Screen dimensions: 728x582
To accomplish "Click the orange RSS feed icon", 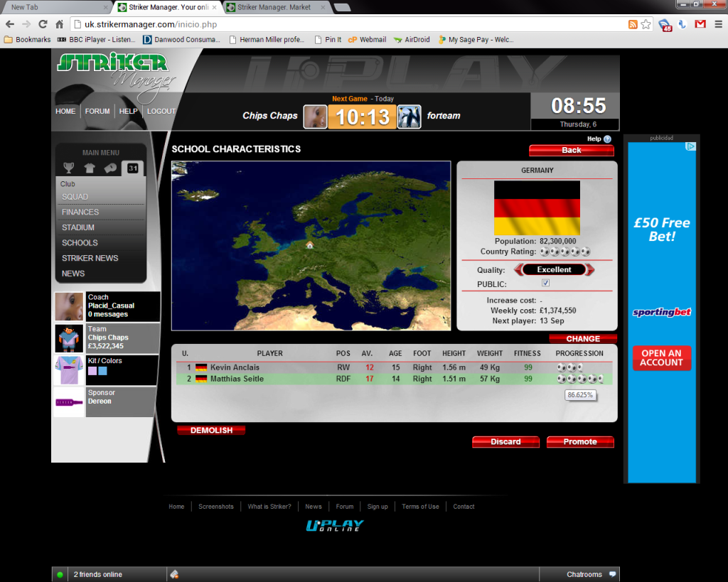I will click(x=633, y=24).
